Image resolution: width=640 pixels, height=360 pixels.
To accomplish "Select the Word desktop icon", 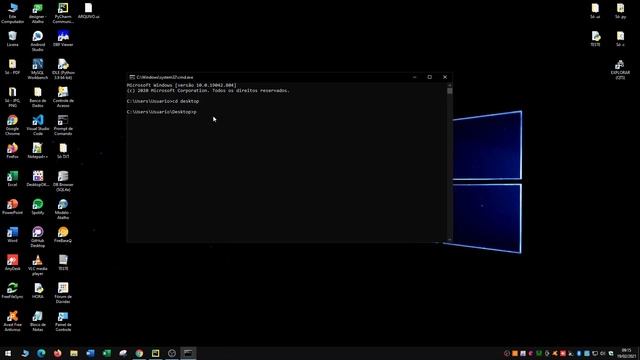I will pyautogui.click(x=12, y=234).
